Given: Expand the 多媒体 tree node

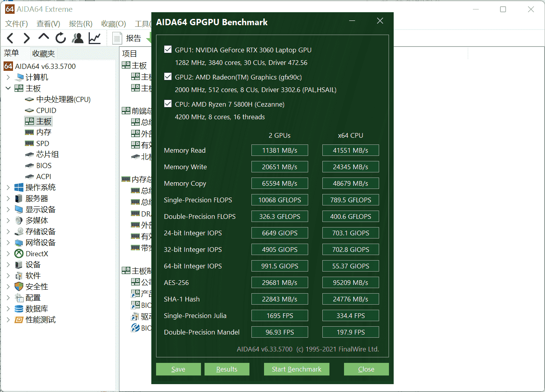Looking at the screenshot, I should [x=8, y=220].
